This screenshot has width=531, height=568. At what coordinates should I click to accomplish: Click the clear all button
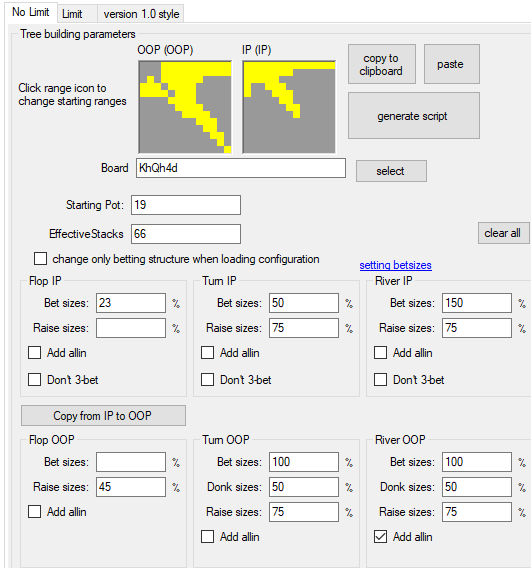click(x=503, y=233)
